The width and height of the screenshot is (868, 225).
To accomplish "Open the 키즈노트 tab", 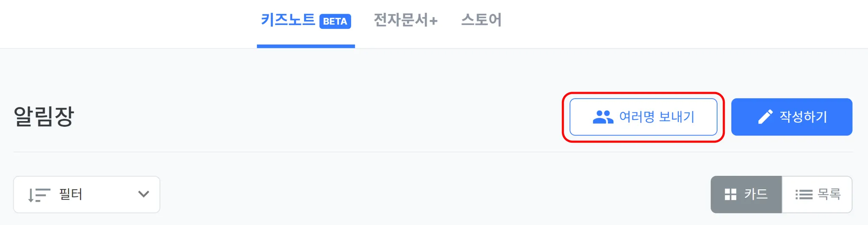I will (x=288, y=20).
